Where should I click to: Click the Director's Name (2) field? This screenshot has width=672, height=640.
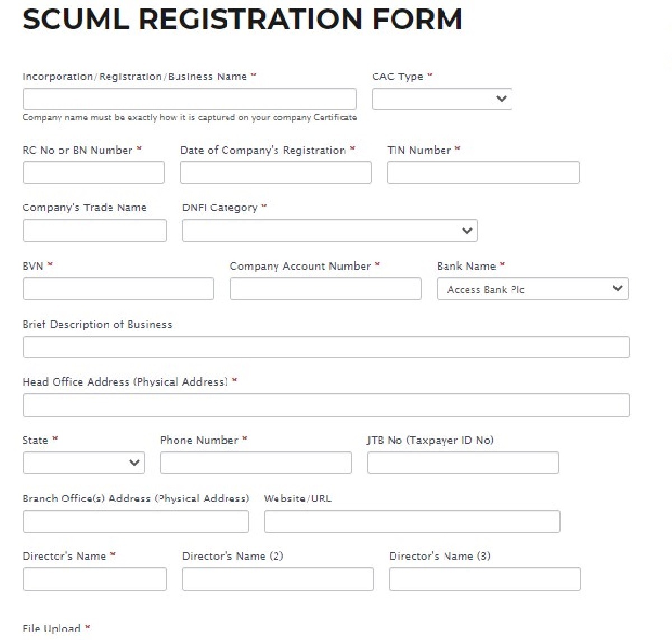(278, 579)
